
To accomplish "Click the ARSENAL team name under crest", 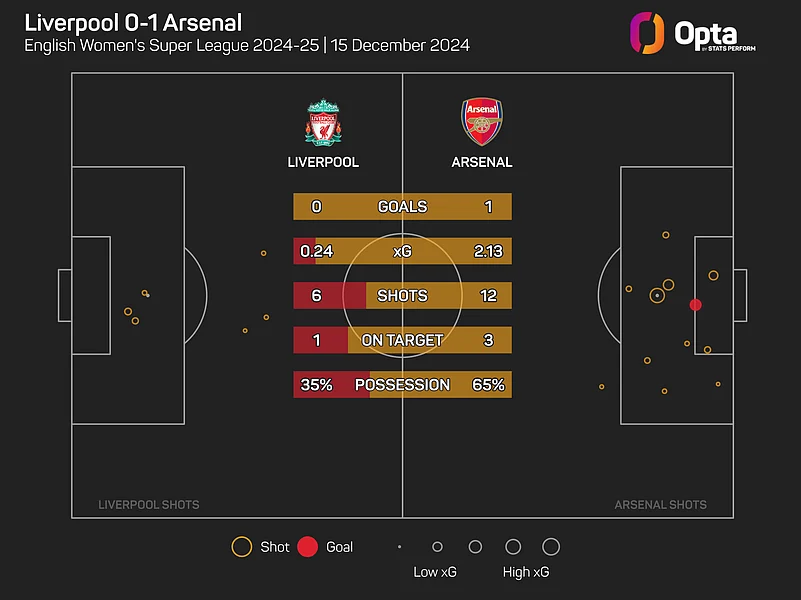I will click(x=481, y=162).
